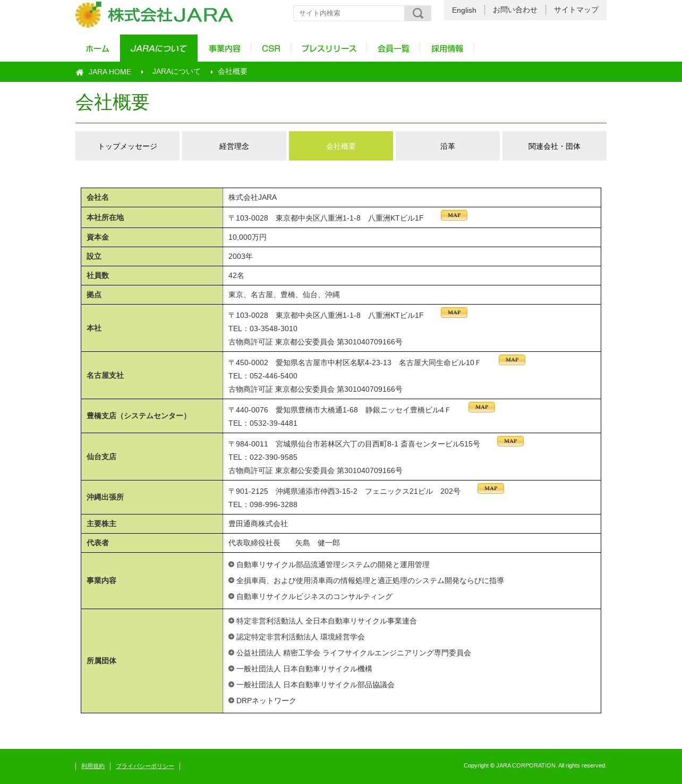The width and height of the screenshot is (682, 784).
Task: Click 10,000万円 capital value
Action: [248, 237]
